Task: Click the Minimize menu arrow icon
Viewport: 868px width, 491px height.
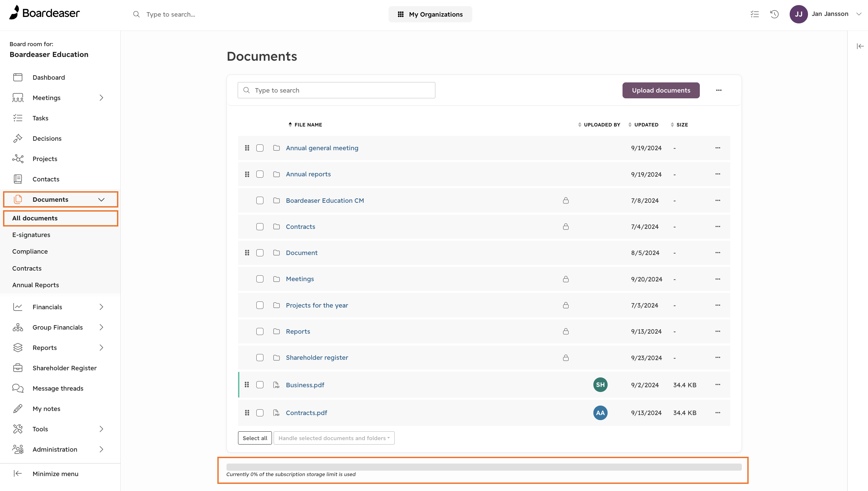Action: click(x=18, y=473)
